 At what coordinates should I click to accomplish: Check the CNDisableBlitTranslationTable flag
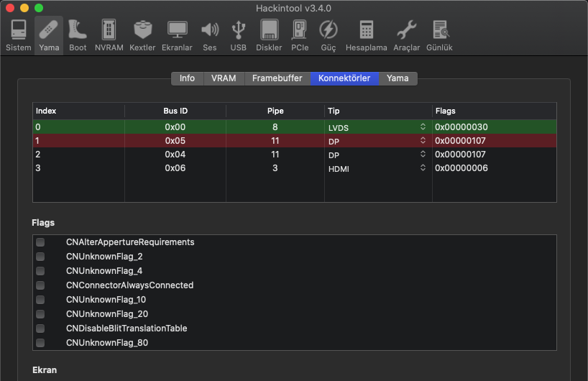click(40, 329)
